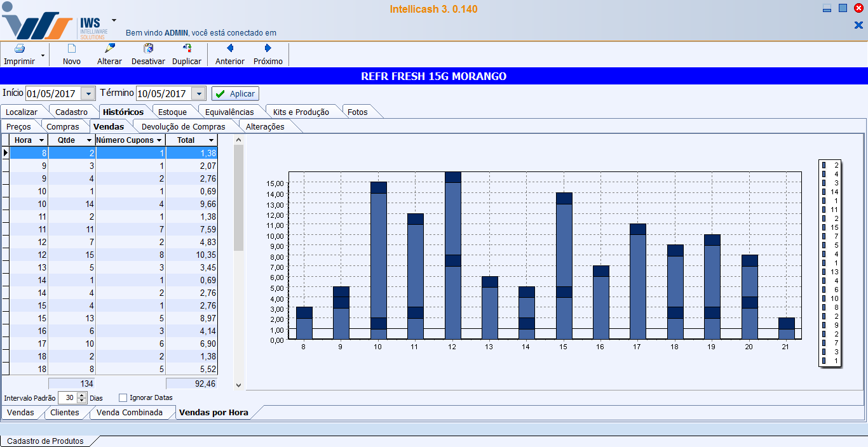Switch to the Estoque tab

click(x=172, y=112)
